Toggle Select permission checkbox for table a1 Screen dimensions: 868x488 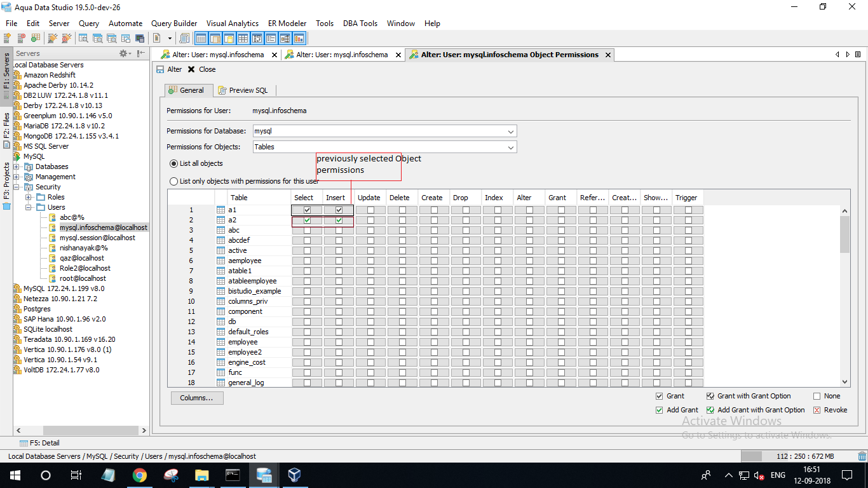tap(308, 210)
